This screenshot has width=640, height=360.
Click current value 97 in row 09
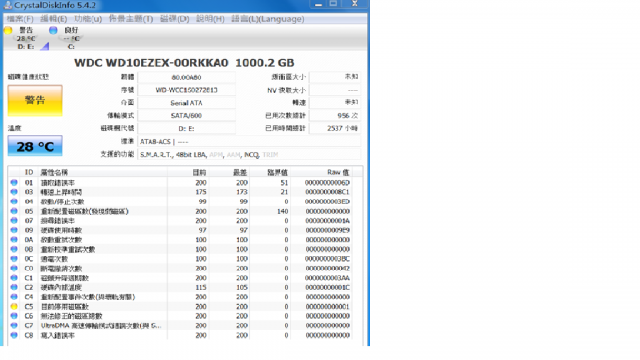202,230
